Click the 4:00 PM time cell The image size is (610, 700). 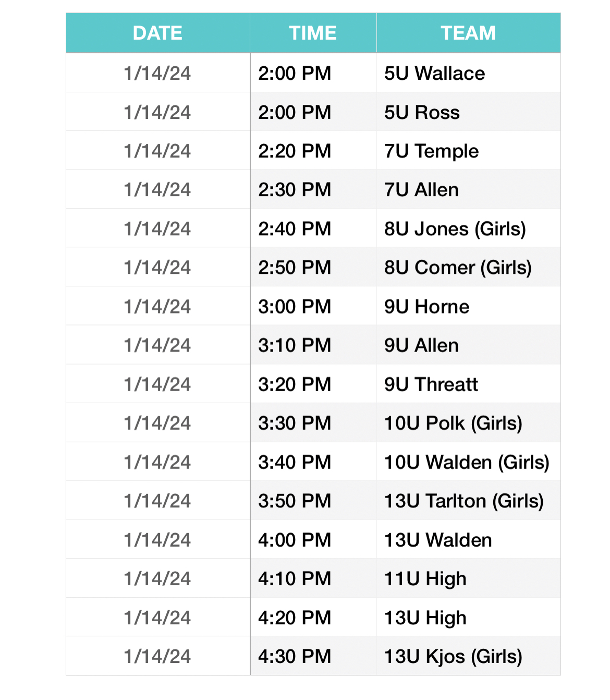[313, 539]
